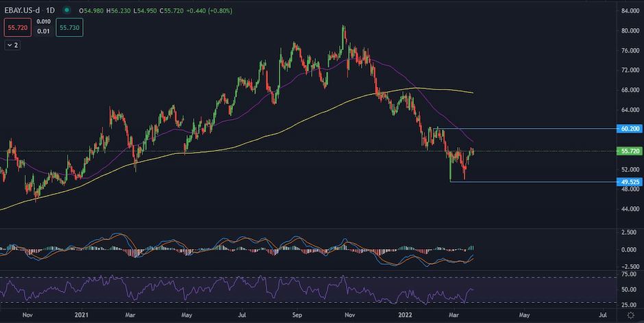Click the 52.000 price axis label
644x323 pixels.
pos(630,170)
